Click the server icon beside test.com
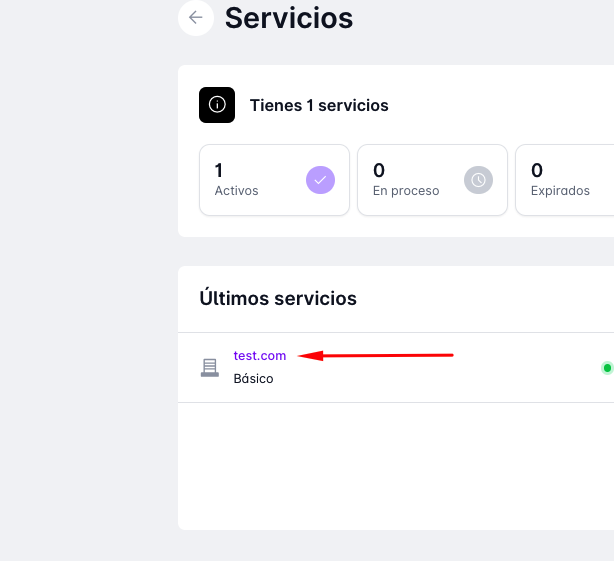Image resolution: width=614 pixels, height=561 pixels. (x=209, y=367)
